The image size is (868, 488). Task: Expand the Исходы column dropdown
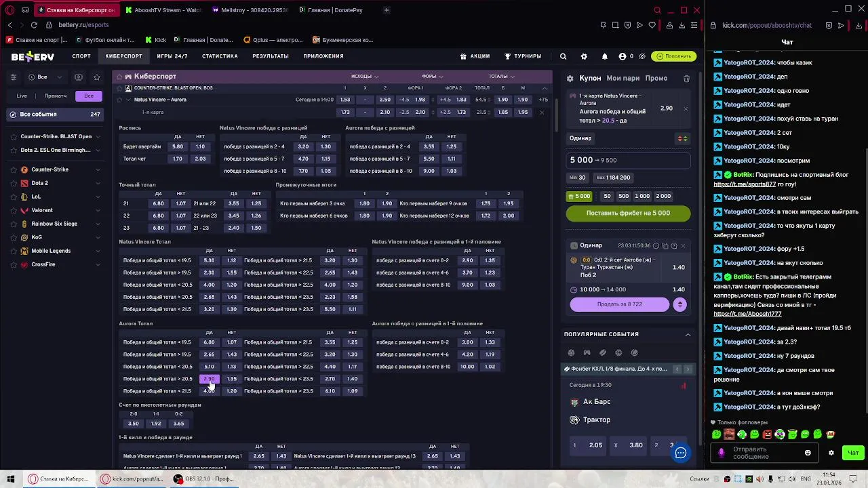pos(365,77)
